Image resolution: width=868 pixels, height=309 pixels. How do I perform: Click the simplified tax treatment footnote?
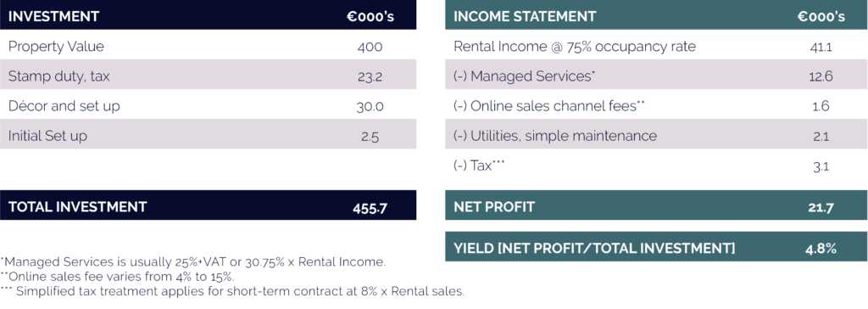[232, 290]
